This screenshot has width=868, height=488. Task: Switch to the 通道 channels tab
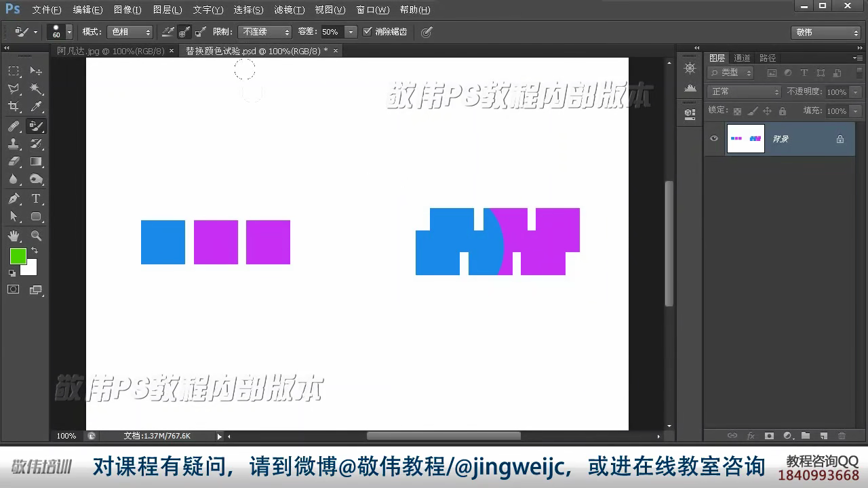(743, 58)
